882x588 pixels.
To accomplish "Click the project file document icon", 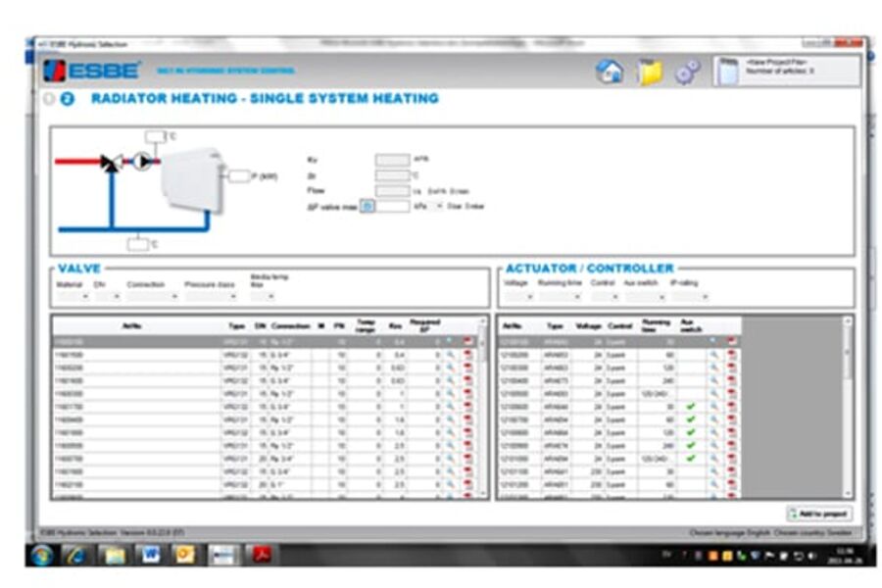I will 727,72.
